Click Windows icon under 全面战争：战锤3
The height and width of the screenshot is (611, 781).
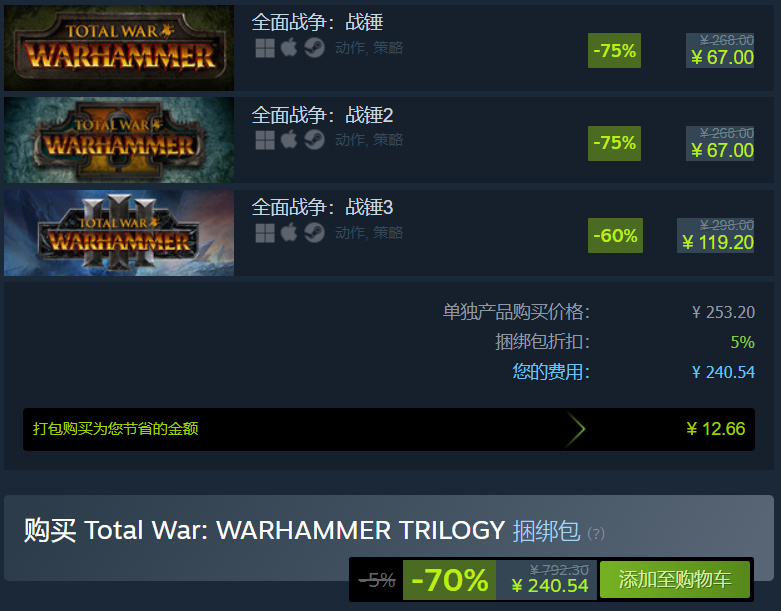pos(265,233)
